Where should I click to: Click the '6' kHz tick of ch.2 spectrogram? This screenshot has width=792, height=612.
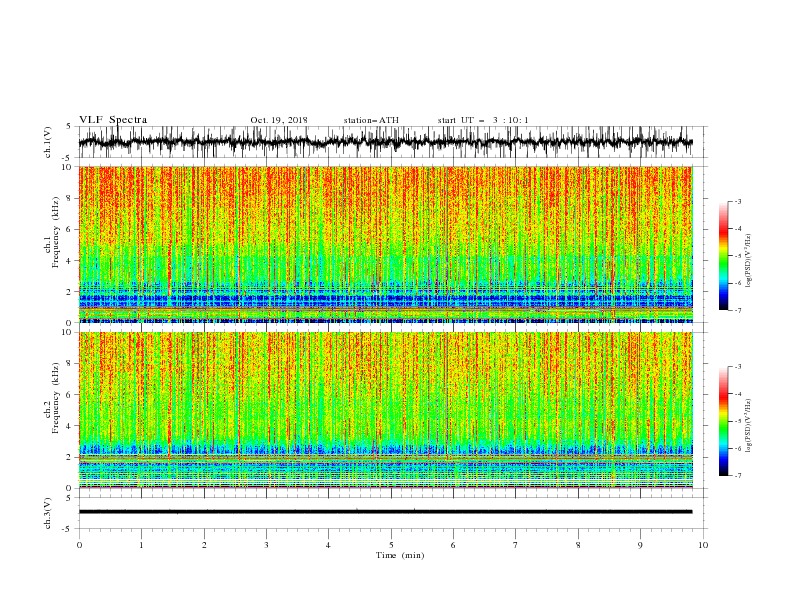tap(70, 395)
